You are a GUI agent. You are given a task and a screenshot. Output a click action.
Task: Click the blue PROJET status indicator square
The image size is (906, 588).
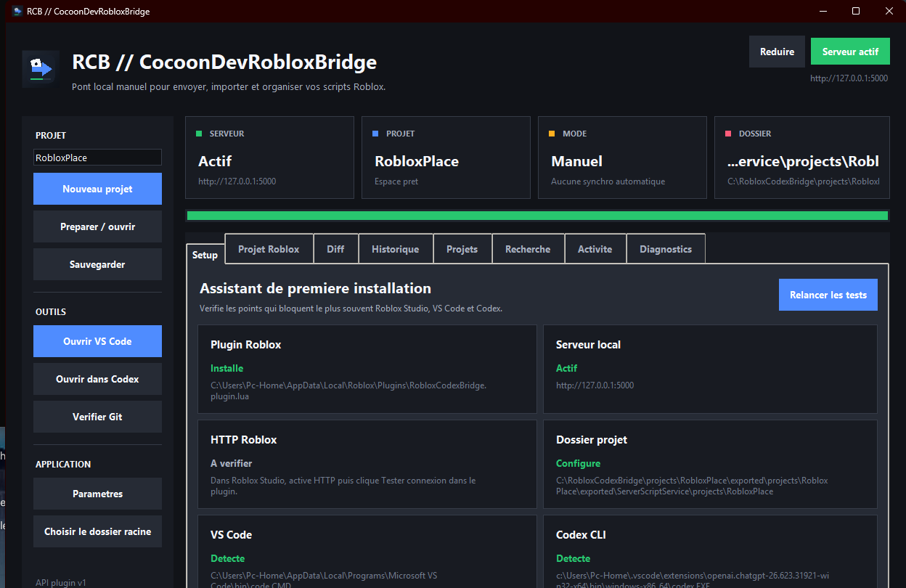coord(375,134)
